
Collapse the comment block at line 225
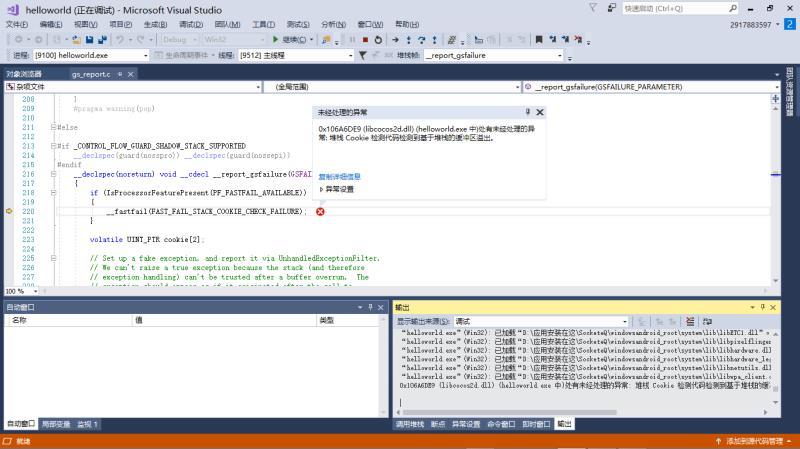(x=54, y=259)
